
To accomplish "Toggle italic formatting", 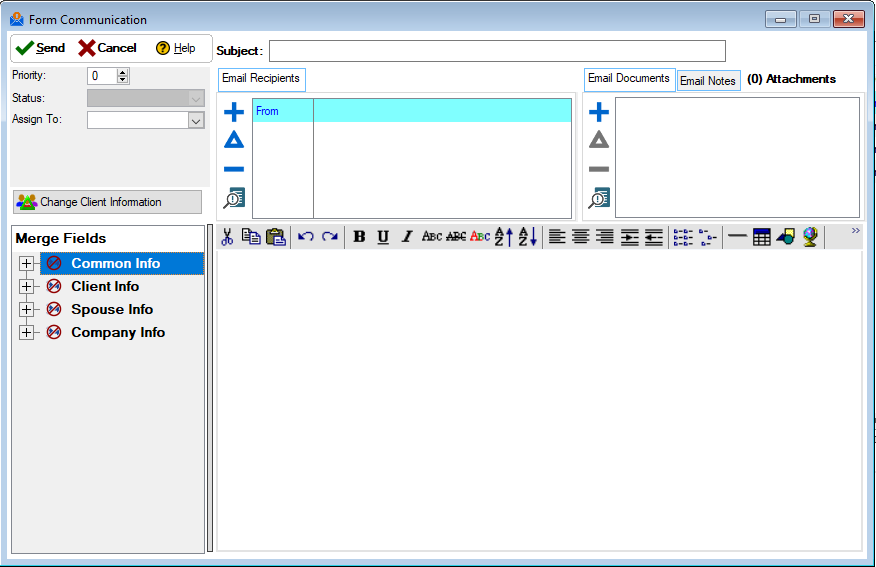I will point(407,237).
